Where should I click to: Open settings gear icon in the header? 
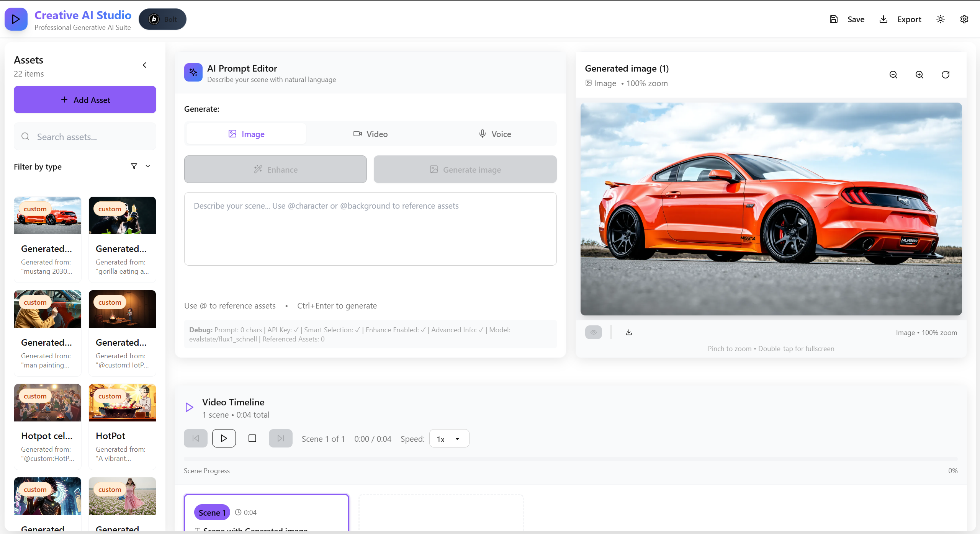point(964,19)
